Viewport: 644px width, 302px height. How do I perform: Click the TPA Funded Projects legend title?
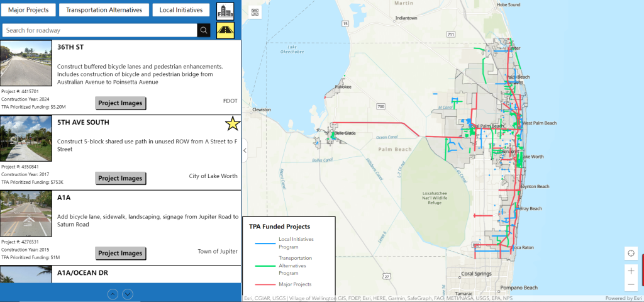point(279,226)
